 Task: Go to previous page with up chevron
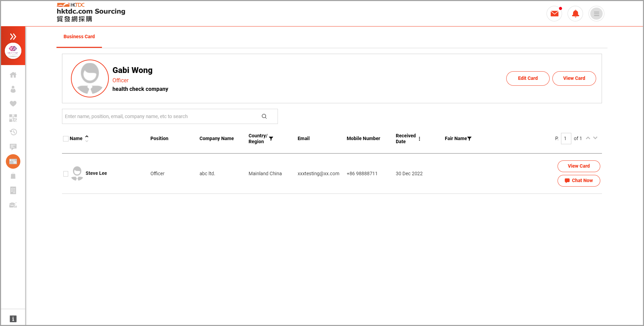[588, 138]
